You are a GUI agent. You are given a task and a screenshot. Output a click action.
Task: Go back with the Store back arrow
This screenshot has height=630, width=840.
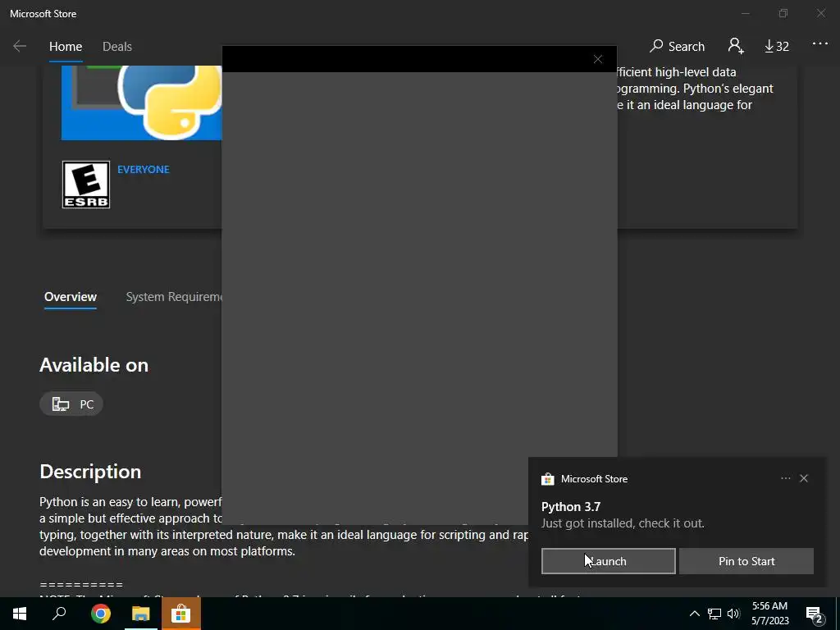pos(20,46)
